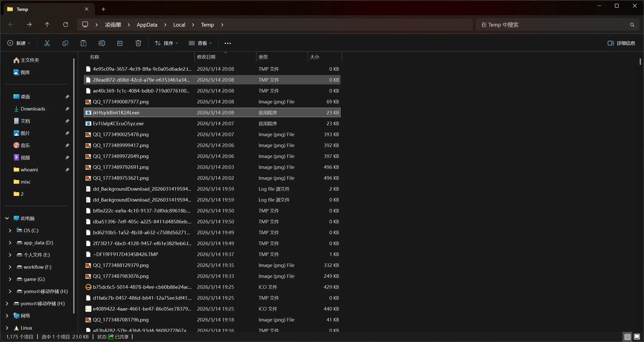The image size is (644, 342).
Task: Expand chevron after Temp in breadcrumb
Action: click(x=222, y=25)
